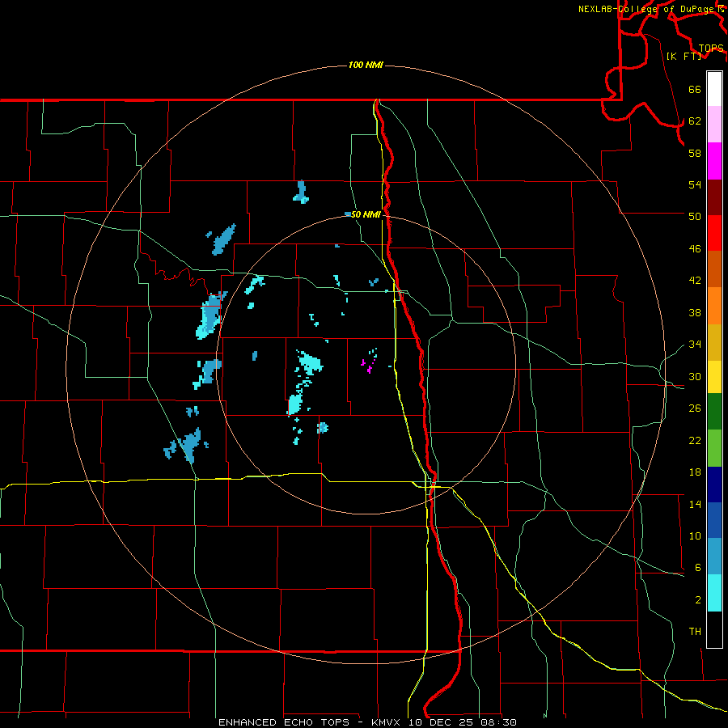Screen dimensions: 728x728
Task: Select the '100 NMI' range ring label
Action: [x=366, y=65]
